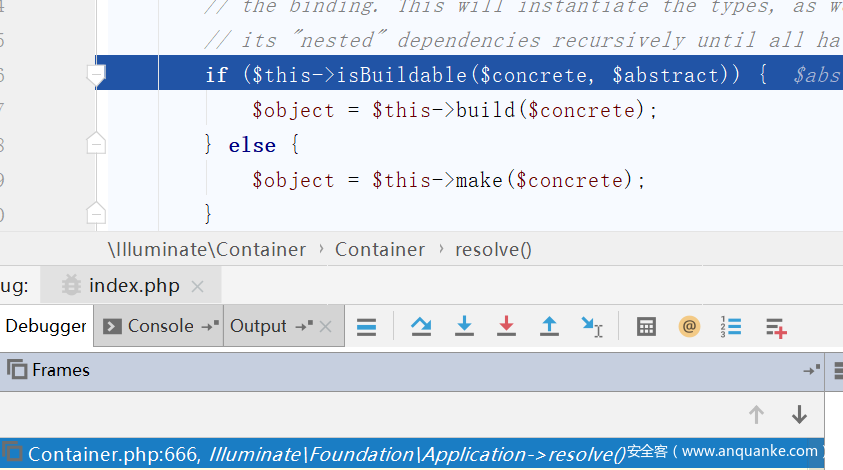Click \Illuminate\Container breadcrumb
This screenshot has height=470, width=843.
[207, 250]
